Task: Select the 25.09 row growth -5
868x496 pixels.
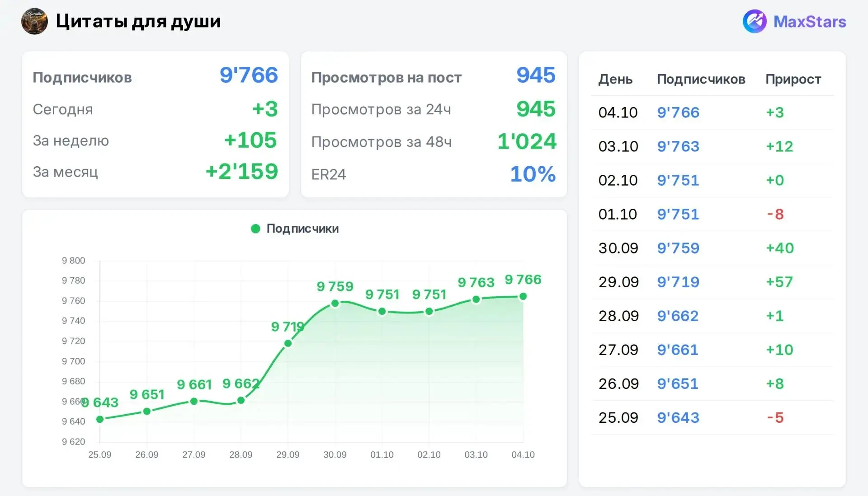Action: click(x=775, y=417)
